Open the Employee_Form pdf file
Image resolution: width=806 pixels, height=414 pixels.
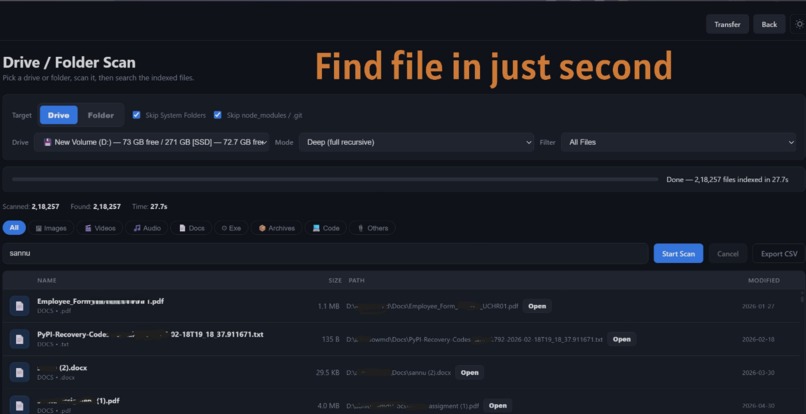point(537,306)
